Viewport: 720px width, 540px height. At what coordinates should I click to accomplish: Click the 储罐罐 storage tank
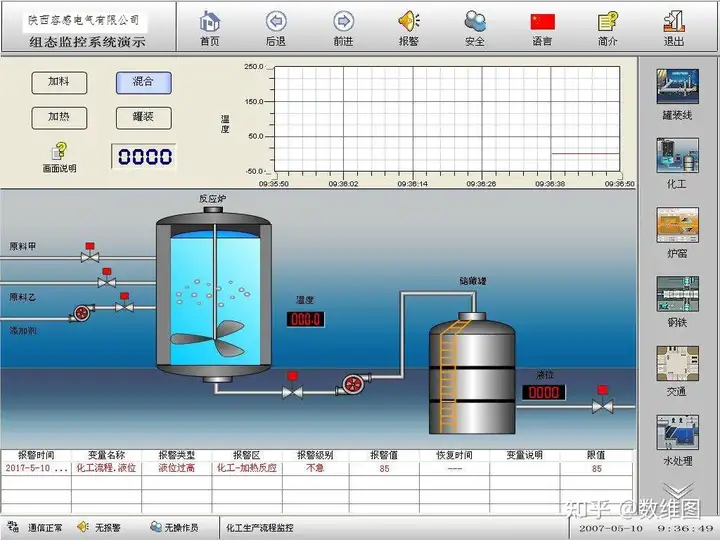pyautogui.click(x=472, y=373)
